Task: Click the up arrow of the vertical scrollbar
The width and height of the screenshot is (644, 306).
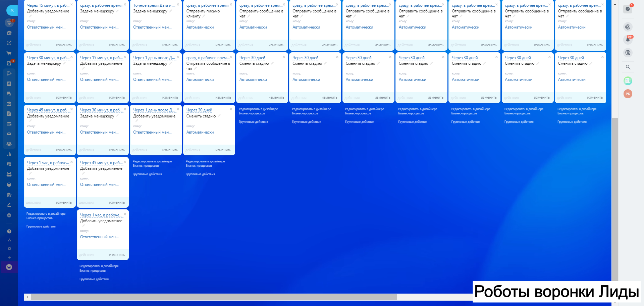Action: (x=615, y=4)
